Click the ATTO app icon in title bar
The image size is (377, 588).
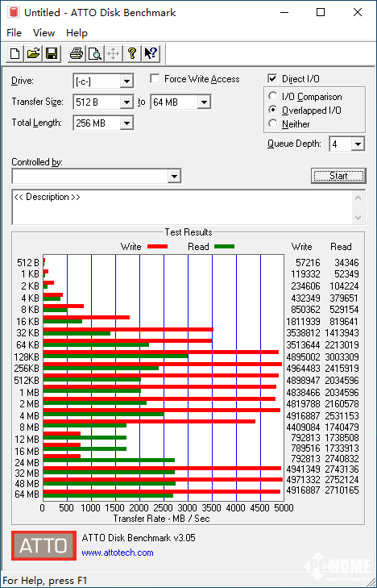pos(14,12)
